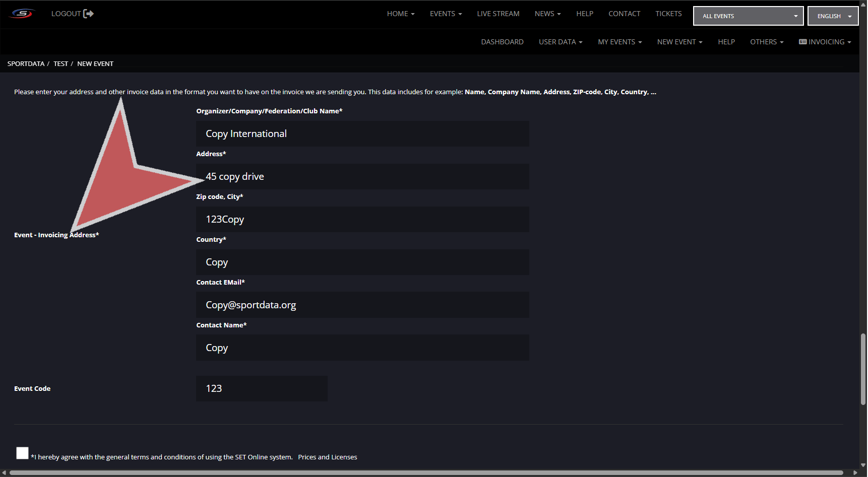Click the vertical page scrollbar thumb
The image size is (868, 477).
coord(863,369)
